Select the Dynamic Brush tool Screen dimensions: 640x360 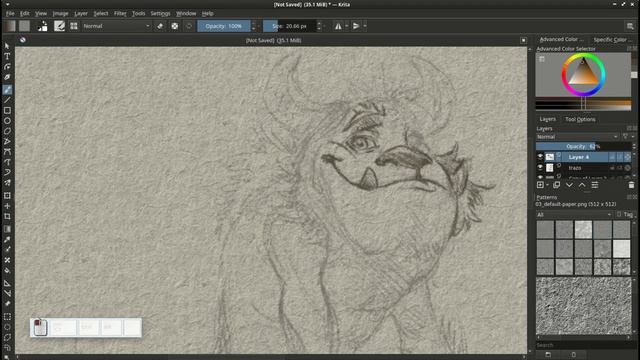pyautogui.click(x=7, y=172)
